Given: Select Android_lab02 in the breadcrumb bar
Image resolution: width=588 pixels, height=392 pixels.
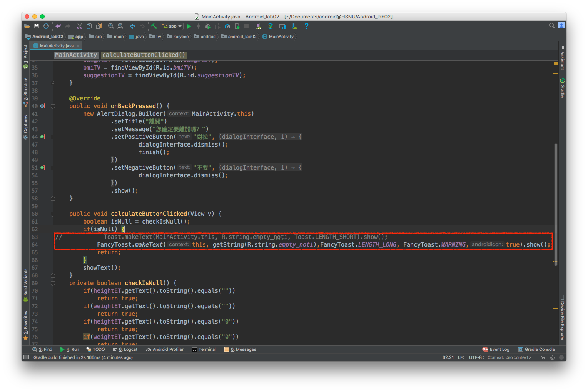Looking at the screenshot, I should pos(44,37).
